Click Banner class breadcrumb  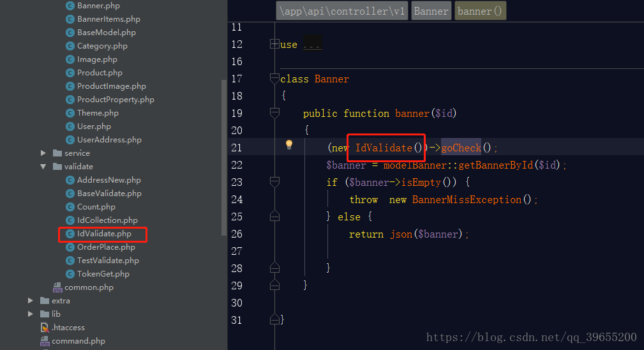coord(431,11)
